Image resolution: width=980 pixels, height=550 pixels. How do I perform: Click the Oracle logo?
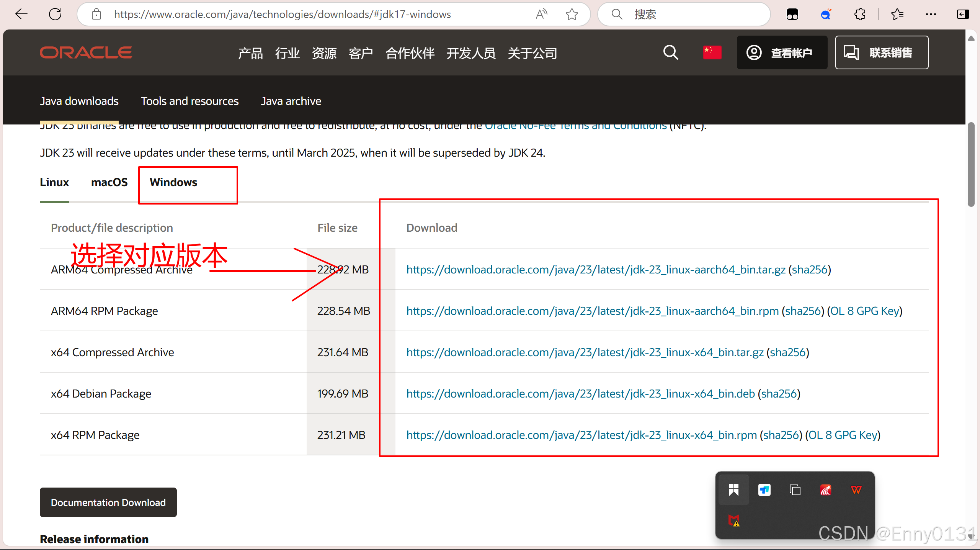click(x=86, y=52)
